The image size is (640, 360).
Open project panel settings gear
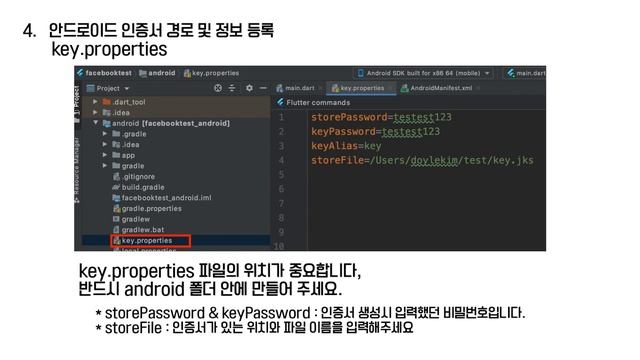(x=249, y=88)
